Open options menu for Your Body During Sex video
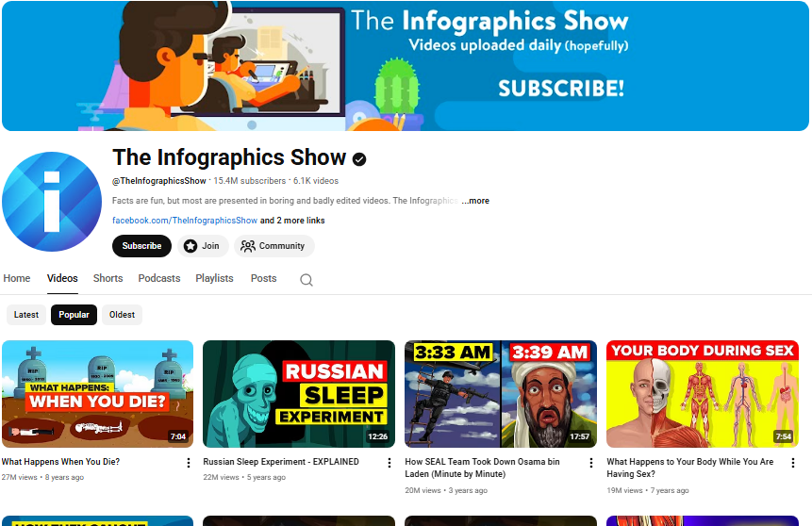The image size is (812, 526). [793, 463]
